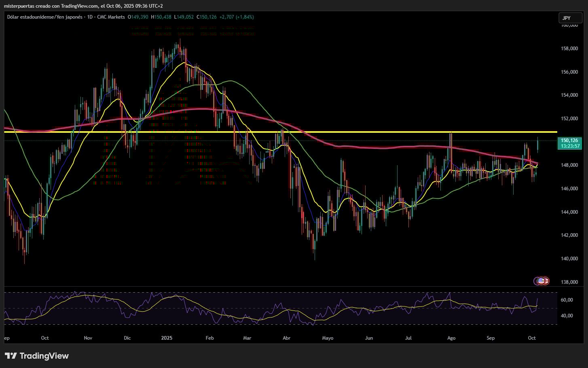Click the Feb label on time axis

coord(209,338)
